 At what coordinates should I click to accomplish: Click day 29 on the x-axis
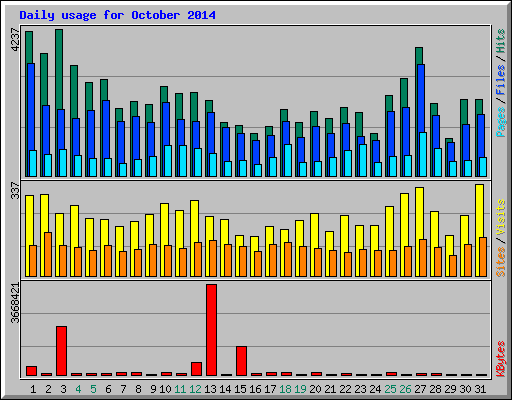tap(450, 389)
